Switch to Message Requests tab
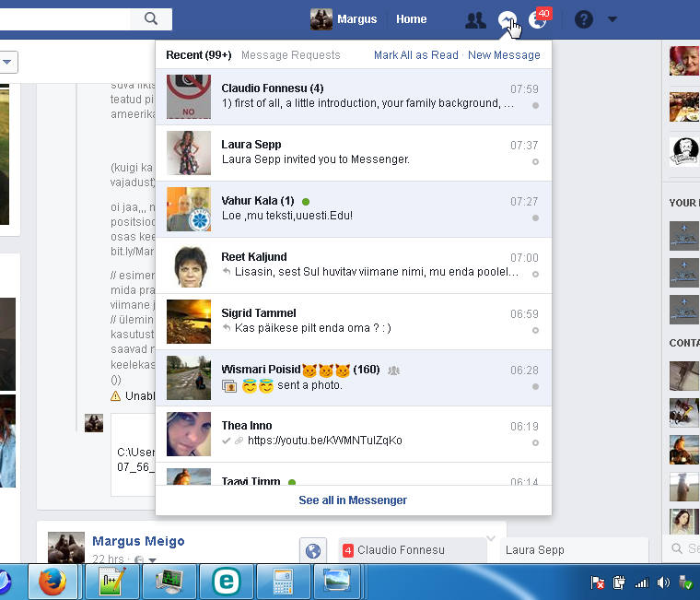The height and width of the screenshot is (600, 700). pos(291,55)
